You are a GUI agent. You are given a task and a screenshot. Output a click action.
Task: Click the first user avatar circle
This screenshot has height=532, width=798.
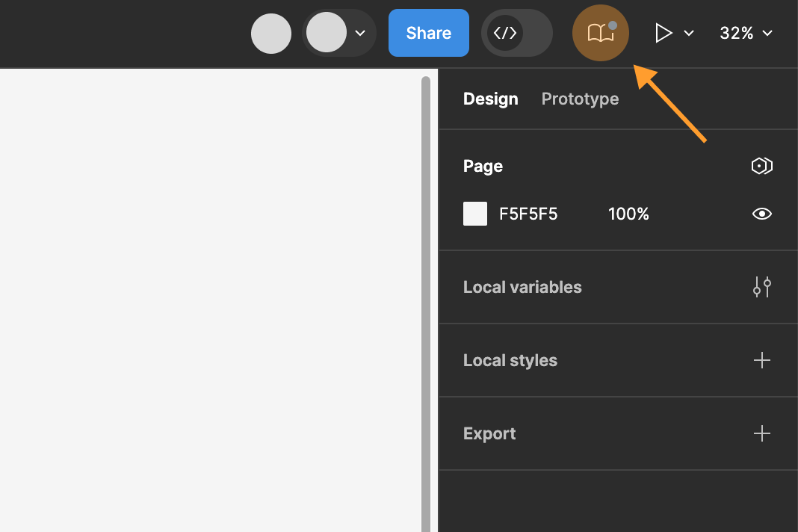click(271, 34)
